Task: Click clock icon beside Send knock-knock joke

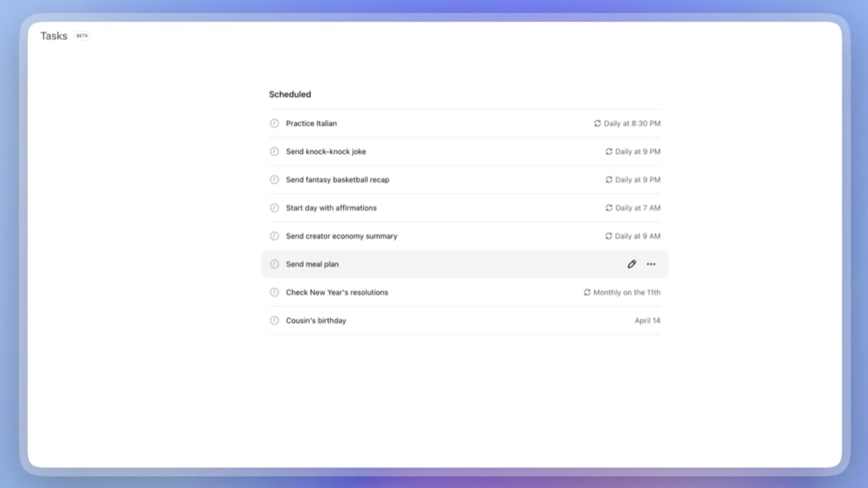Action: [x=274, y=151]
